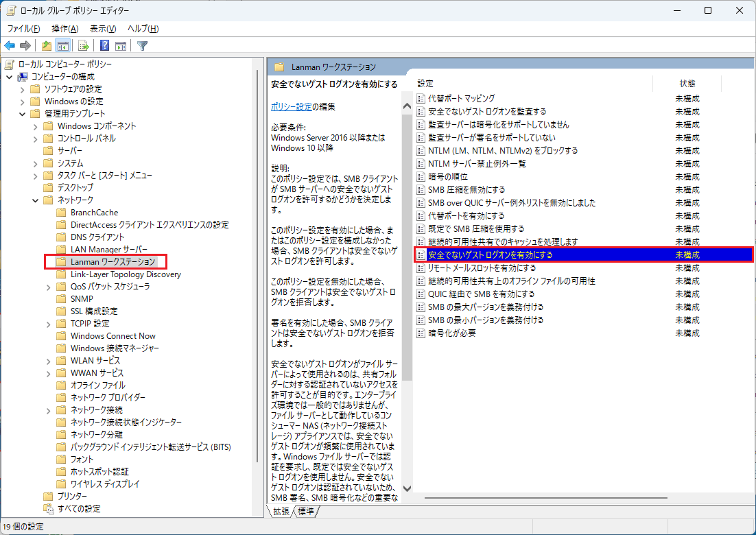Select the 既定で SMB 圧縮を使用する setting
Image resolution: width=756 pixels, height=535 pixels.
click(x=476, y=228)
